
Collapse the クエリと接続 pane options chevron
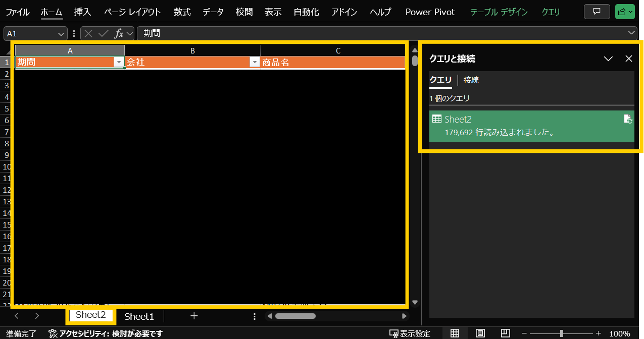pyautogui.click(x=609, y=59)
